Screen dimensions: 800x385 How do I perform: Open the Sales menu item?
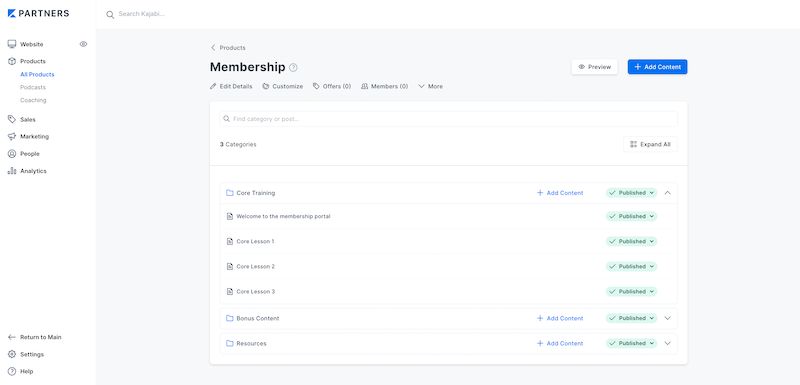pos(28,119)
